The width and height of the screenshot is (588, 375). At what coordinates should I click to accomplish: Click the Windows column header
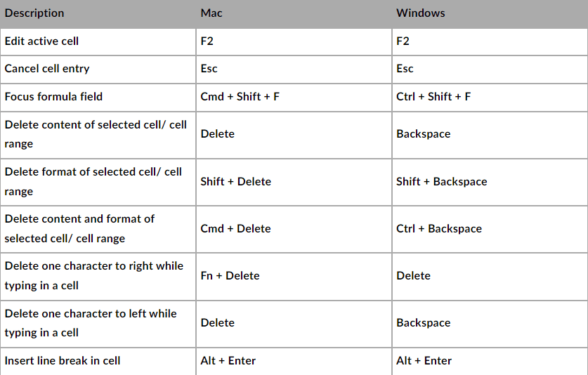(x=421, y=13)
